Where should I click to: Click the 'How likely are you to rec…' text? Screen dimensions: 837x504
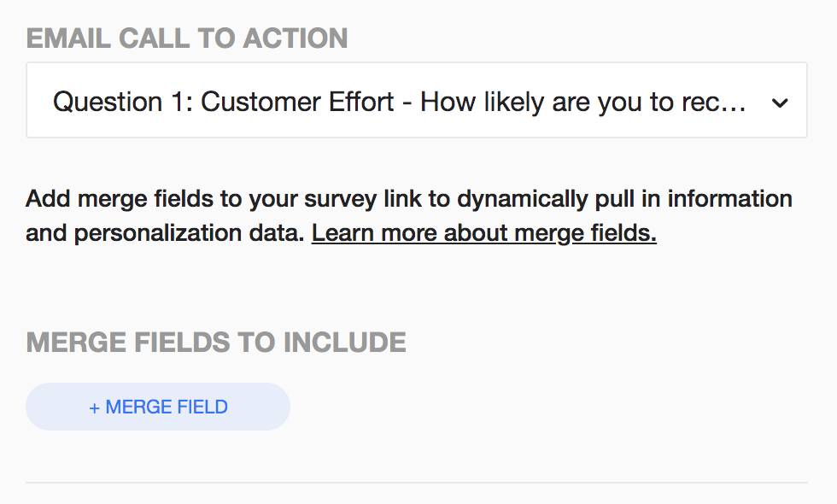pyautogui.click(x=583, y=102)
